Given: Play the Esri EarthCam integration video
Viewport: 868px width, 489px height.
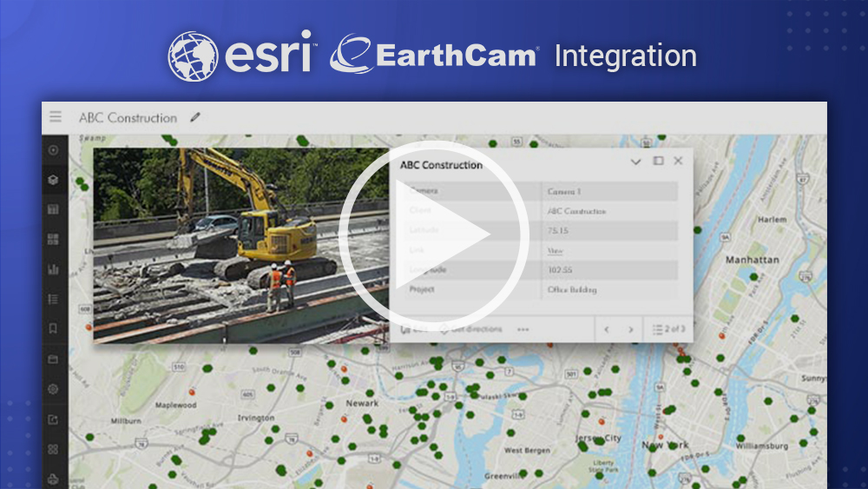Looking at the screenshot, I should 434,235.
